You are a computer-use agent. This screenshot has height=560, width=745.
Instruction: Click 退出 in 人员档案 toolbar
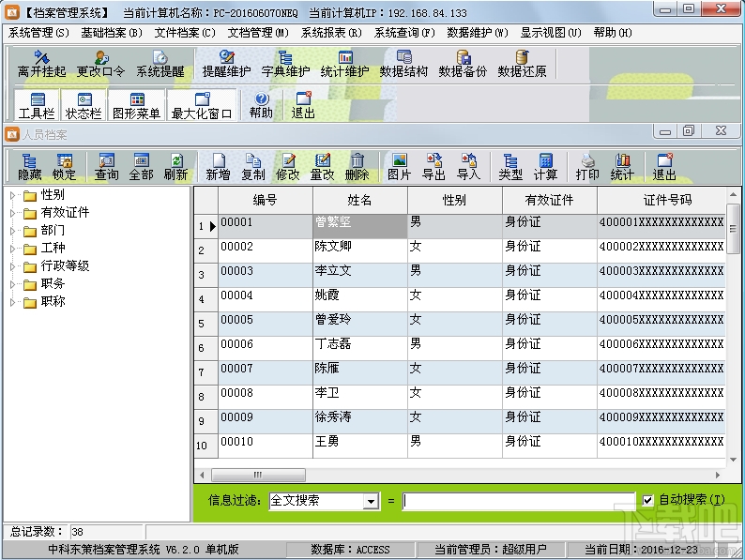tap(664, 167)
